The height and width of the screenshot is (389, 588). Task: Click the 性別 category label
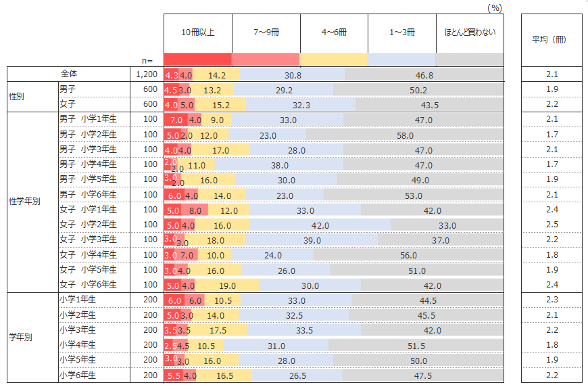point(18,97)
